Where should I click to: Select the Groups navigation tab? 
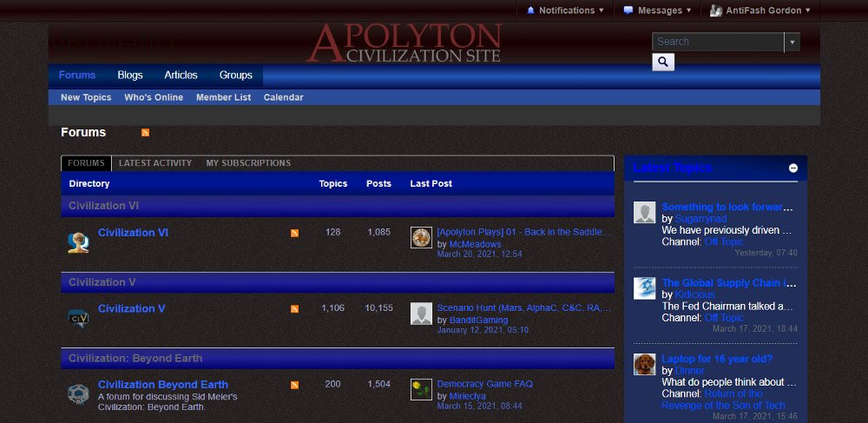point(236,76)
